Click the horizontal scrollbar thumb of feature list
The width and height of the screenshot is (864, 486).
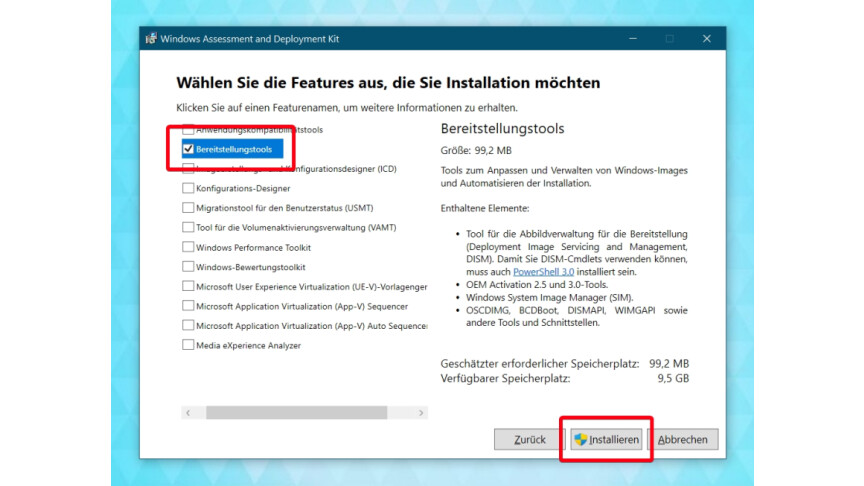point(296,413)
